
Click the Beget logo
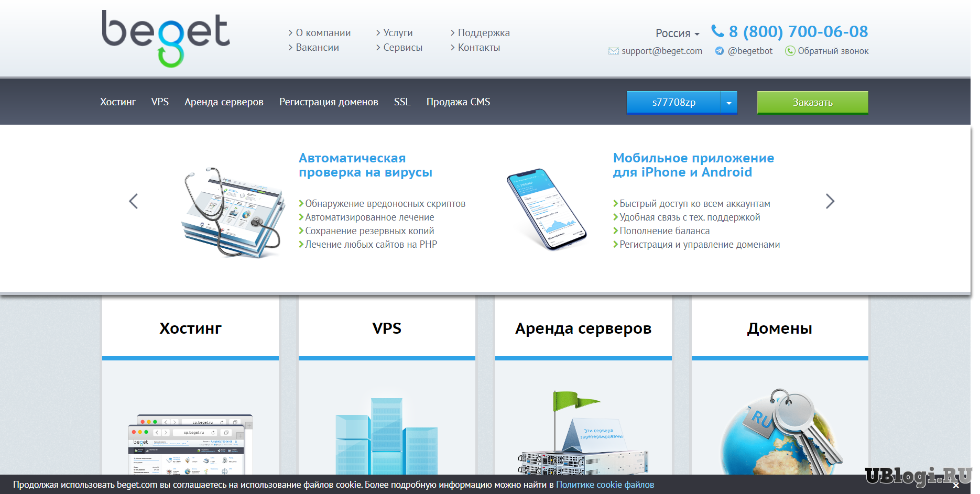166,38
